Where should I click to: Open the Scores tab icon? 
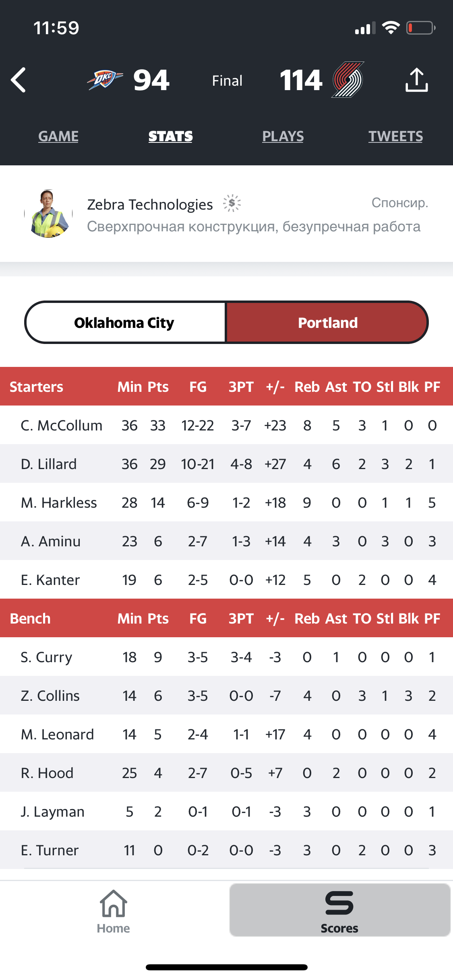(x=339, y=903)
